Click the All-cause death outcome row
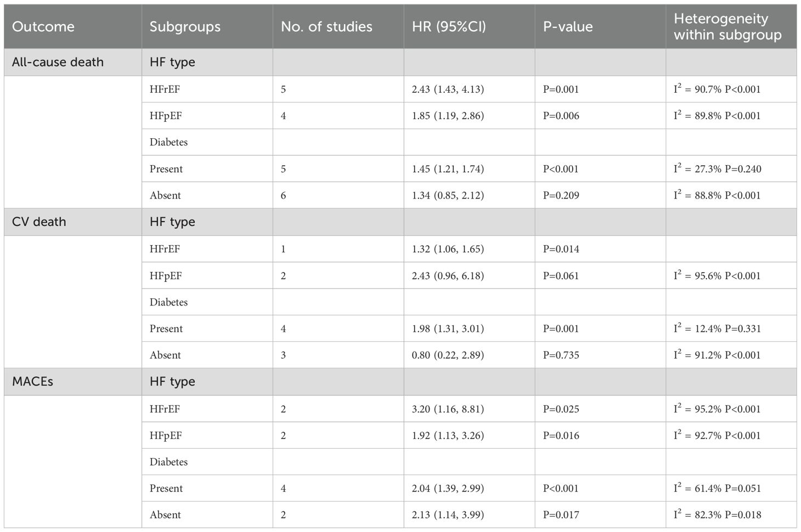 400,62
